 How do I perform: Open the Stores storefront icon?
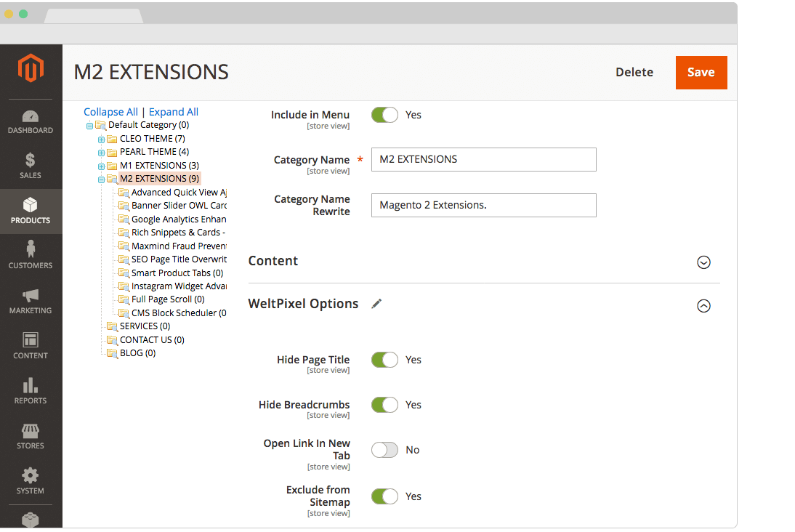31,430
